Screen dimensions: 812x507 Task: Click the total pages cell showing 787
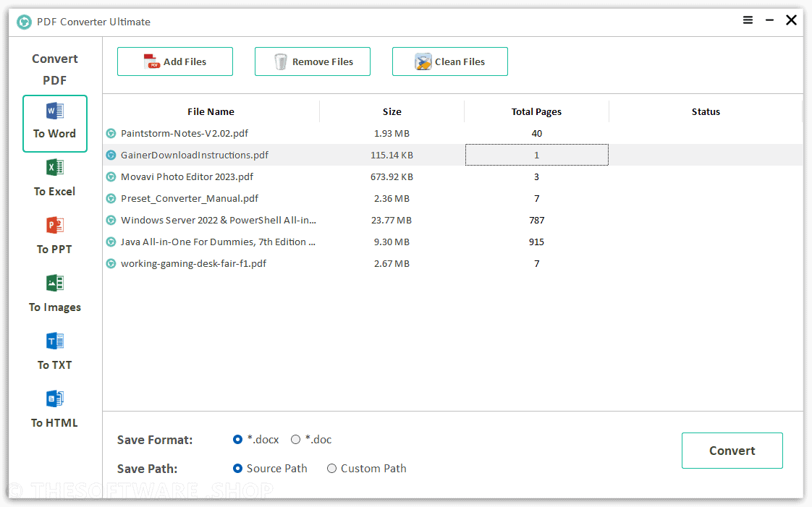pyautogui.click(x=536, y=221)
